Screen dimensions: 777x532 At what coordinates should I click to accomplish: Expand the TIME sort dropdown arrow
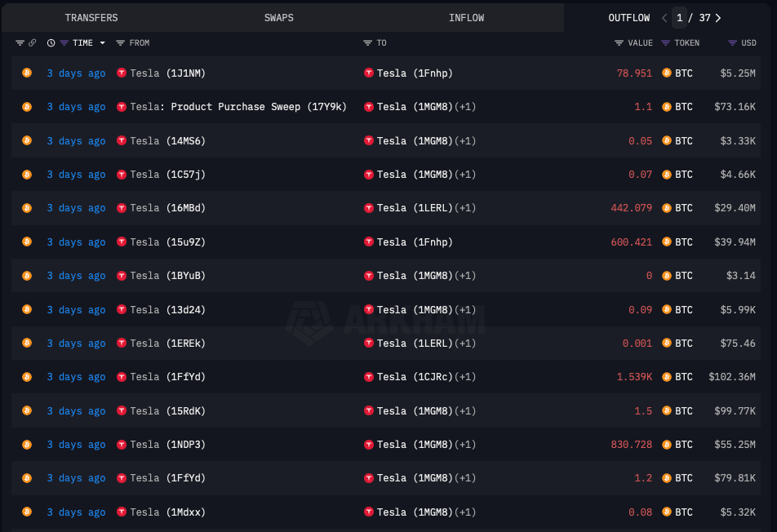pyautogui.click(x=103, y=43)
